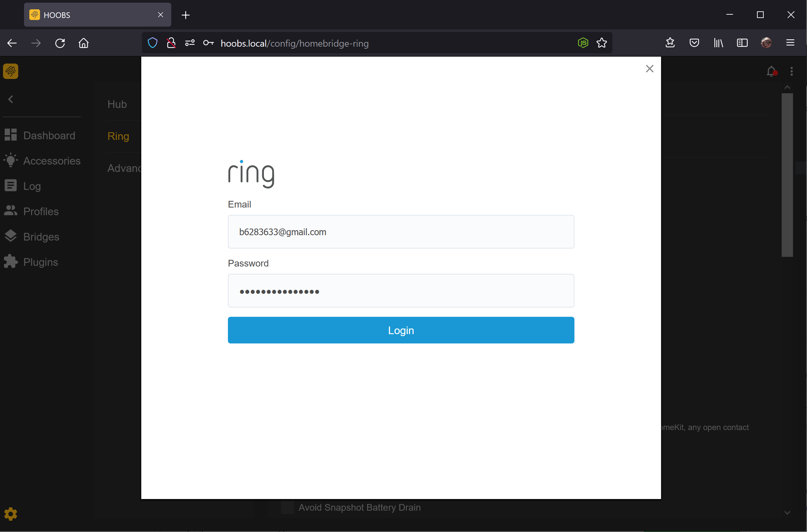Click the Login button
This screenshot has height=532, width=807.
(x=401, y=330)
